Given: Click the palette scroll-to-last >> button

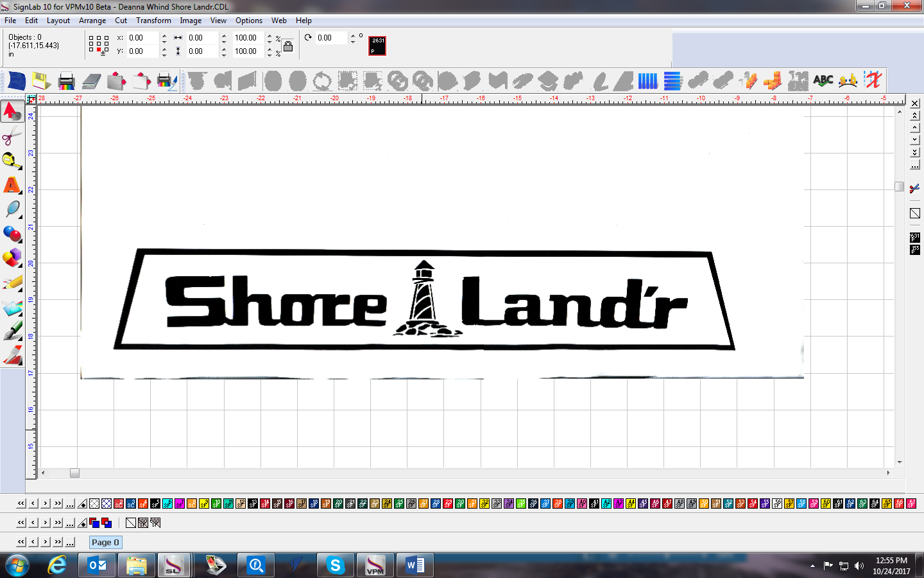Looking at the screenshot, I should point(58,504).
